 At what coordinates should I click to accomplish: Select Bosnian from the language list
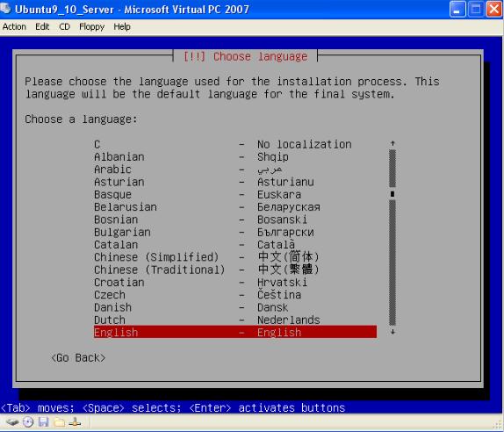235,220
